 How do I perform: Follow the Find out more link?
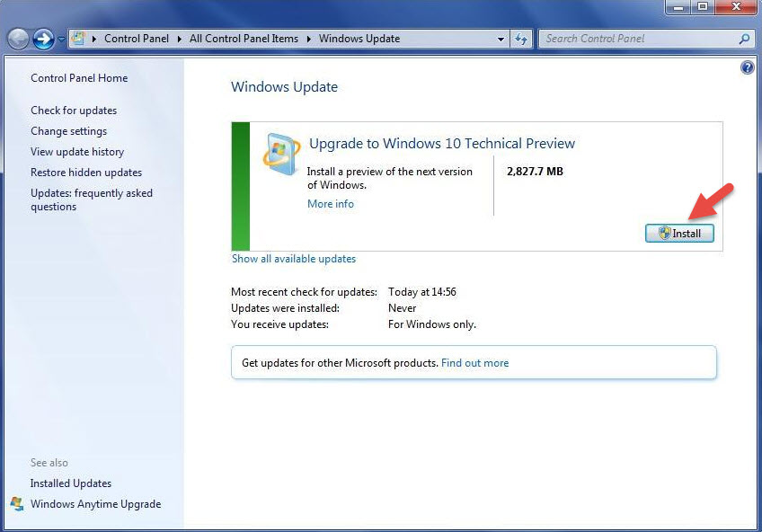click(x=474, y=363)
